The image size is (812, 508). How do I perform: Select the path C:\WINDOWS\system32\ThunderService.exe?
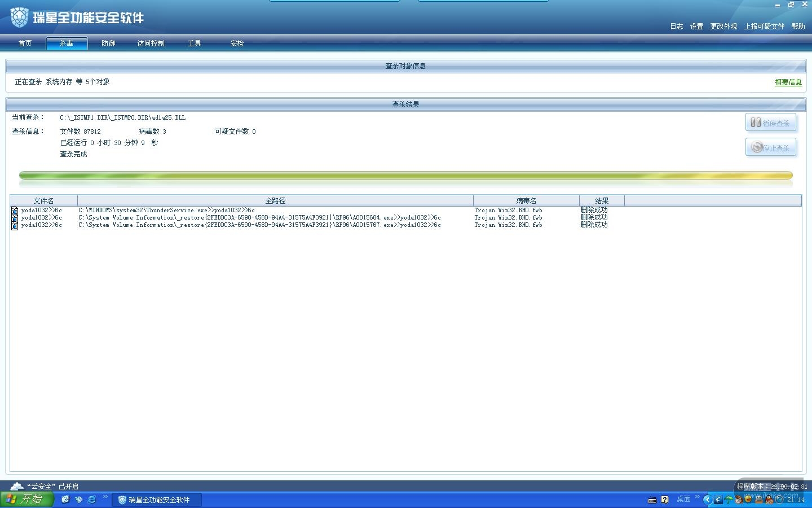(x=167, y=211)
